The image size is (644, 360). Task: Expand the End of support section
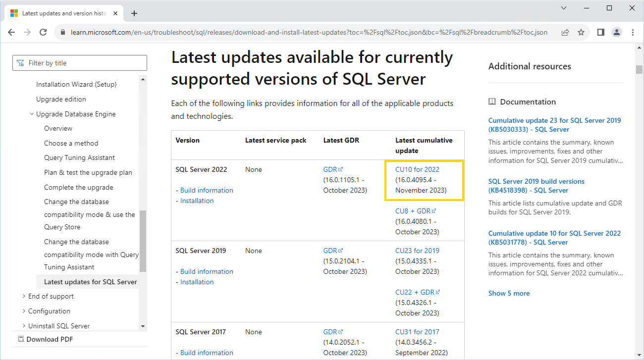click(24, 296)
